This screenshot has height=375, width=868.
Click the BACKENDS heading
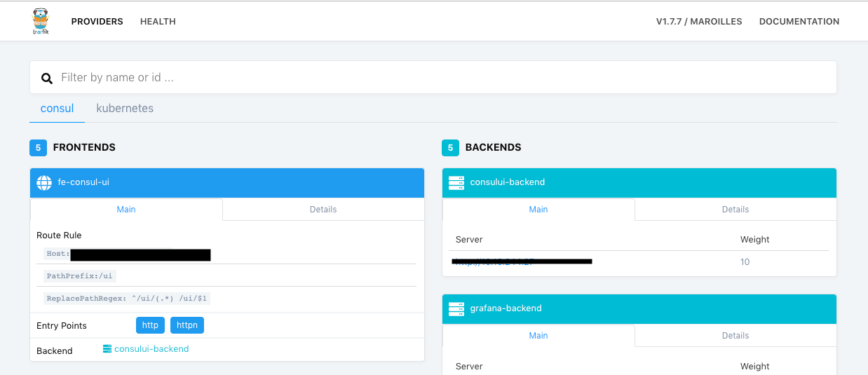click(494, 148)
